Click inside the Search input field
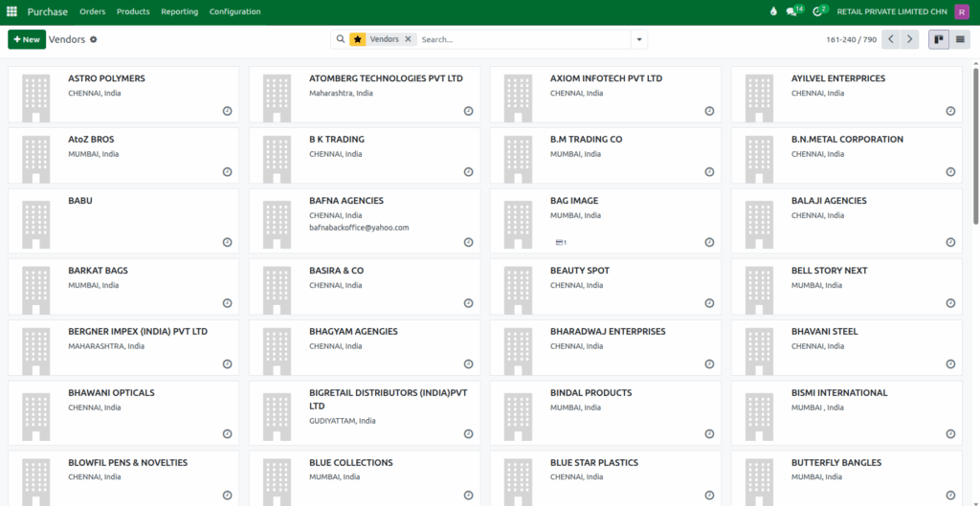 [x=523, y=39]
